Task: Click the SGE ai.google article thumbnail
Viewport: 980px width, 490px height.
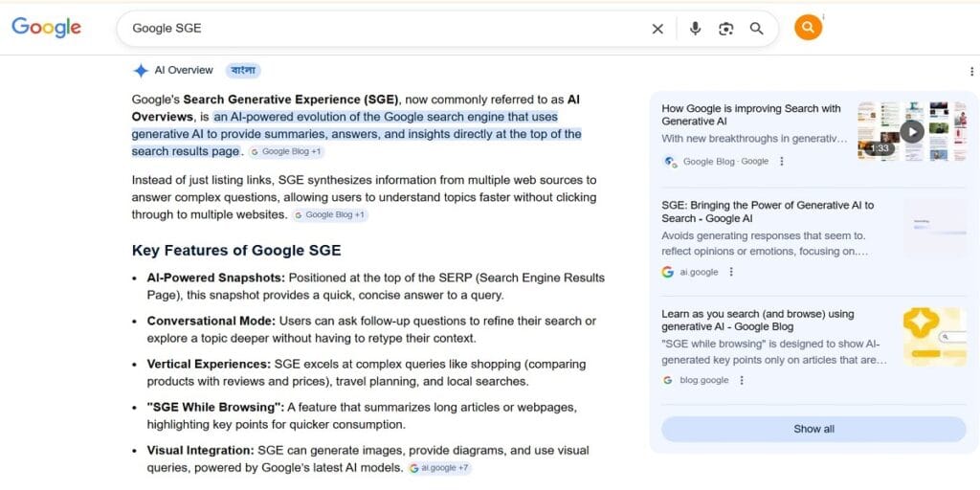Action: point(935,228)
